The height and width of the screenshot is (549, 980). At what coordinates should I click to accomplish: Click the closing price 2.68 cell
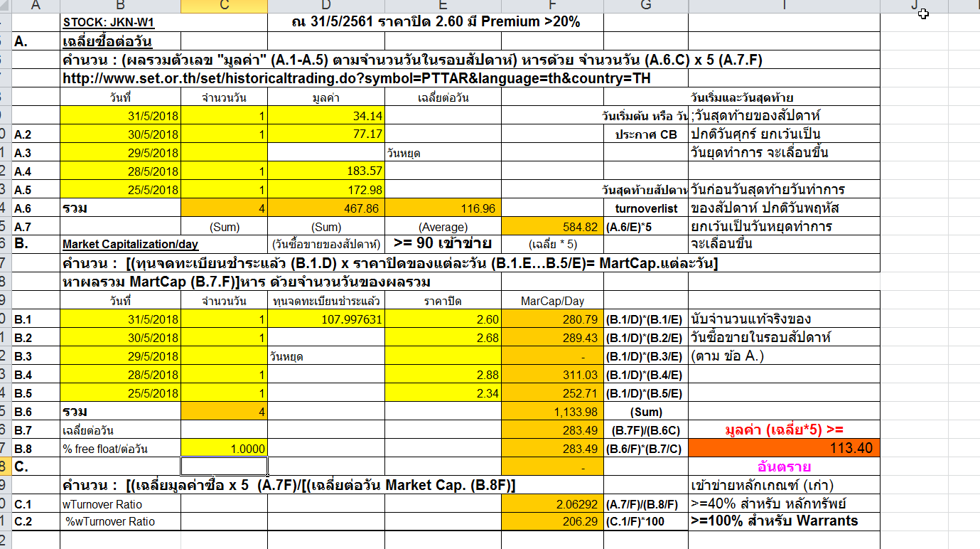pos(443,338)
